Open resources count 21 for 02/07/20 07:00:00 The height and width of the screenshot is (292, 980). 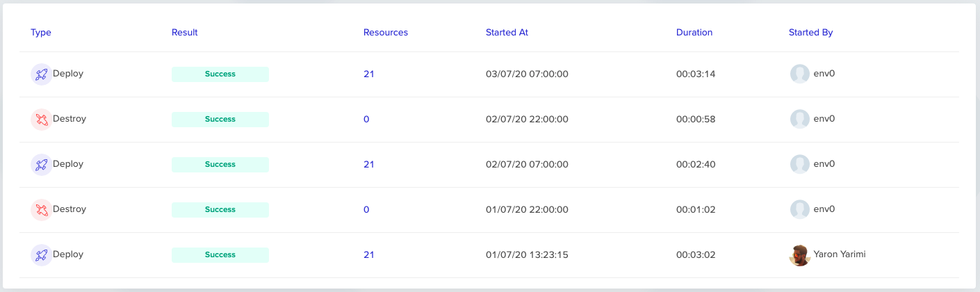(x=369, y=165)
